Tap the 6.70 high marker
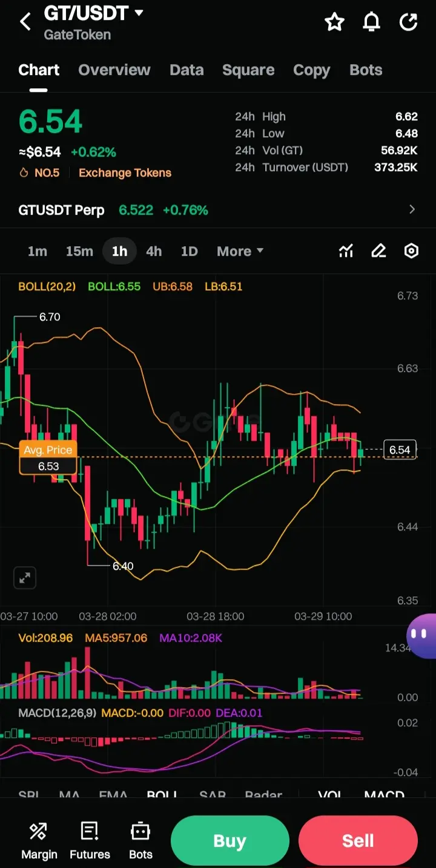The width and height of the screenshot is (436, 868). pos(50,317)
